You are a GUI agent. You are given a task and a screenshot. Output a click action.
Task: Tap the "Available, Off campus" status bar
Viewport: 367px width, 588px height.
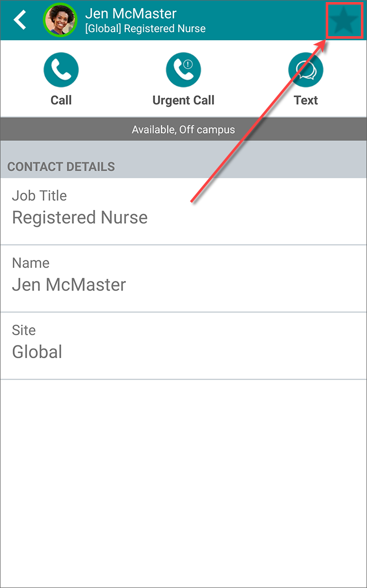[x=183, y=129]
